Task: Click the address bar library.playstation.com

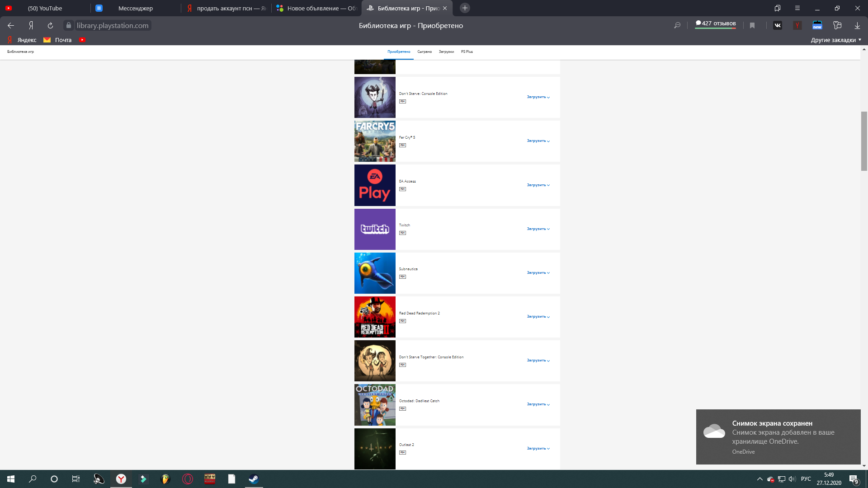Action: click(x=113, y=26)
